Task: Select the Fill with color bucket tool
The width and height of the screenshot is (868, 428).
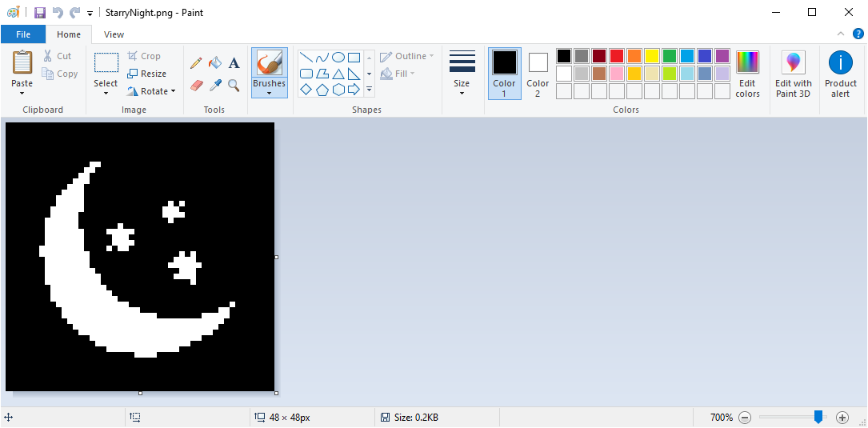Action: click(x=214, y=62)
